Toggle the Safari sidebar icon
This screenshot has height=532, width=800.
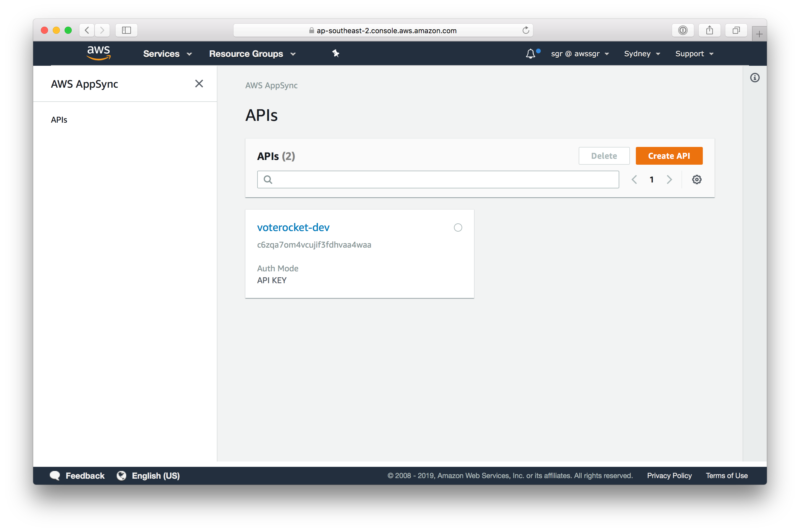(126, 30)
